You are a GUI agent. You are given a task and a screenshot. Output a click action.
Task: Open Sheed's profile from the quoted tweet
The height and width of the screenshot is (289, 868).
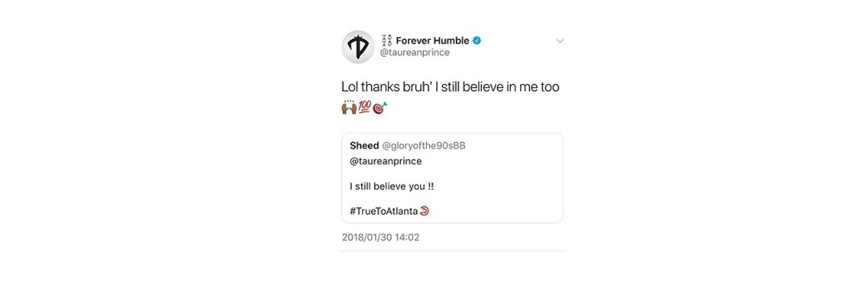point(365,146)
